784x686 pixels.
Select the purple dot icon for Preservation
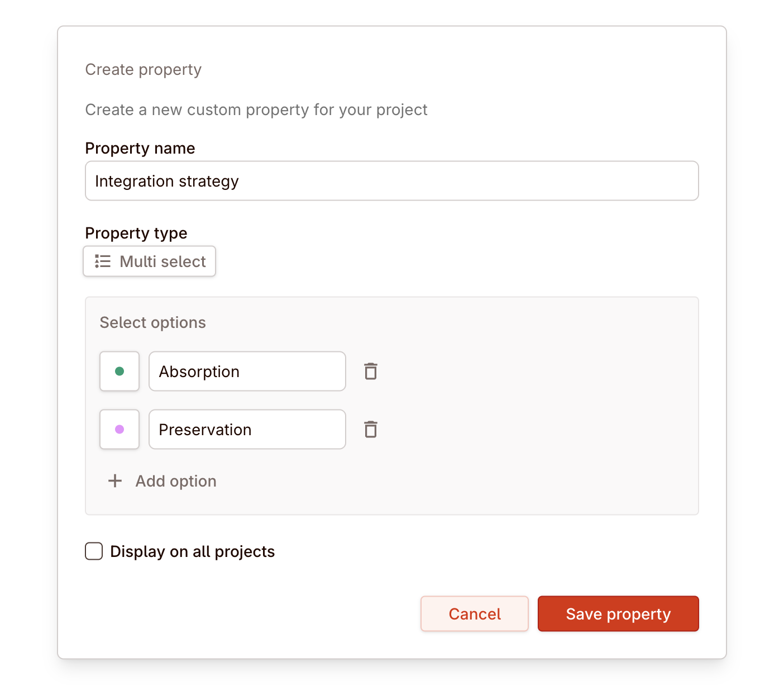pyautogui.click(x=119, y=429)
